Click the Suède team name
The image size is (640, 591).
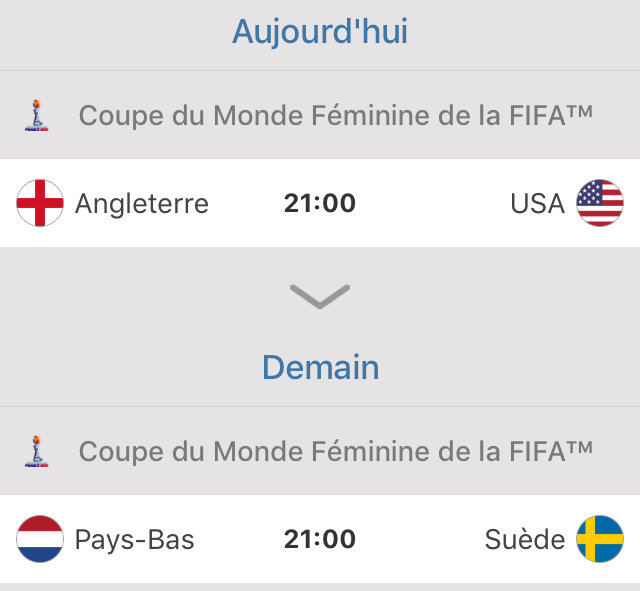pos(524,540)
